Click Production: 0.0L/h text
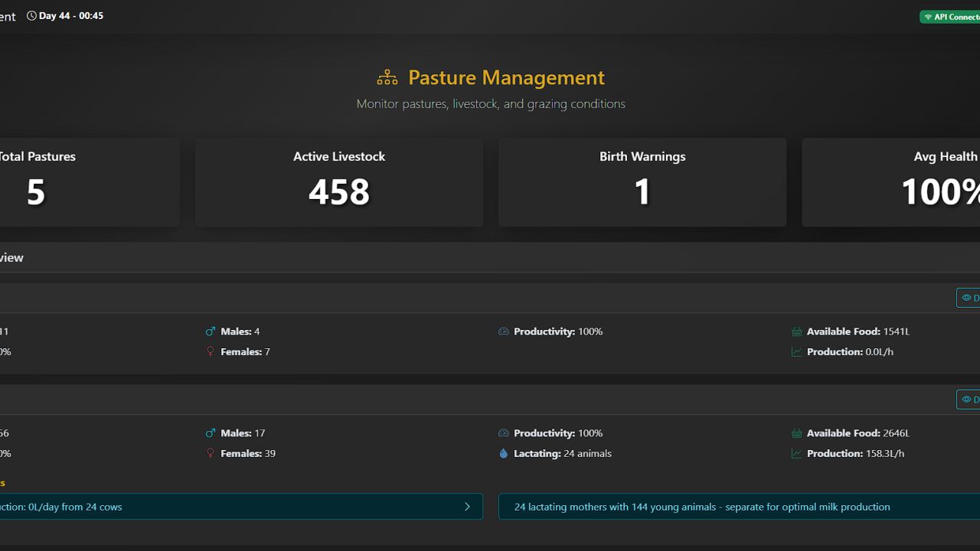Screen dimensions: 980x551 (850, 352)
